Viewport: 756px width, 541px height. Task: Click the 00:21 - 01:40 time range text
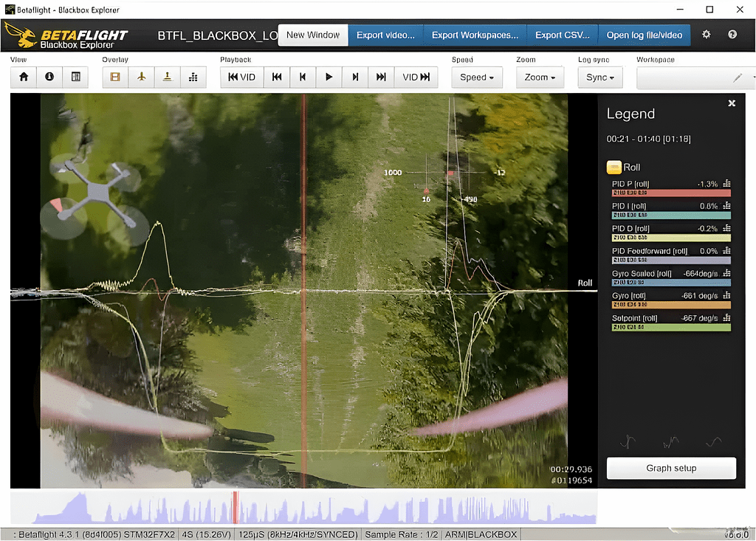(648, 139)
